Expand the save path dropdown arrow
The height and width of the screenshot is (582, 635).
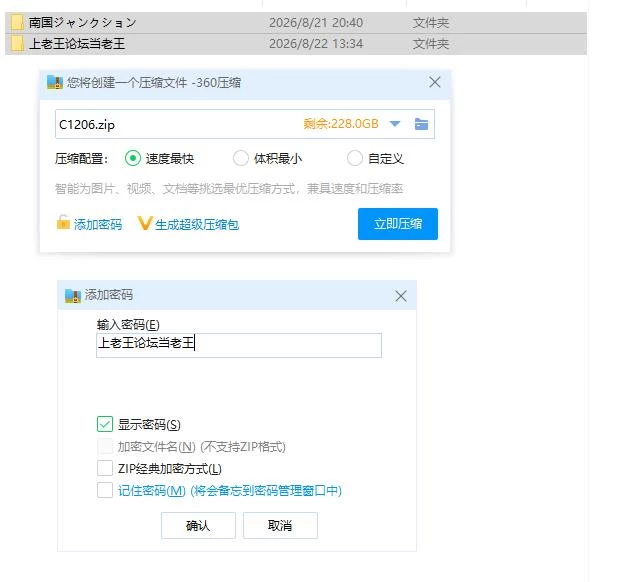(394, 124)
